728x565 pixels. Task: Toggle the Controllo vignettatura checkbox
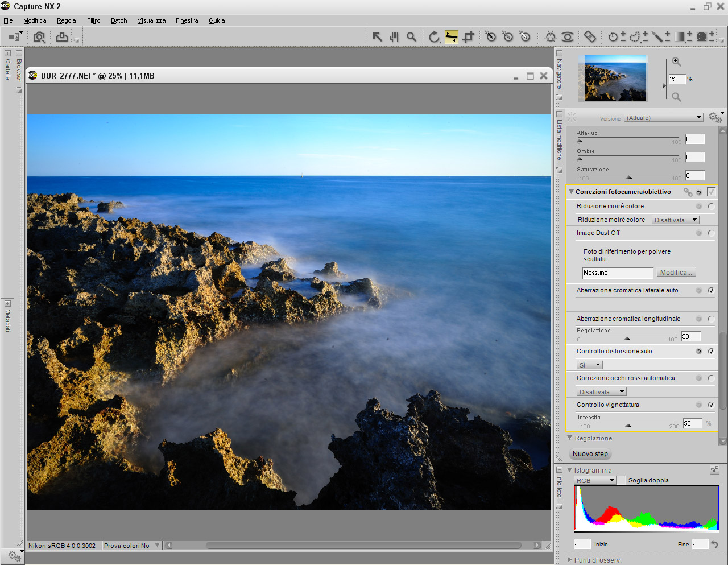(711, 405)
